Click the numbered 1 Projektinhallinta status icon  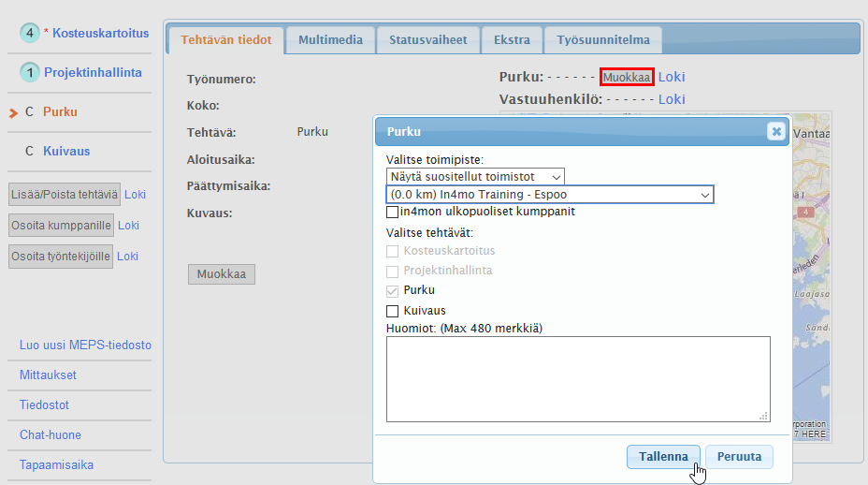pyautogui.click(x=30, y=72)
